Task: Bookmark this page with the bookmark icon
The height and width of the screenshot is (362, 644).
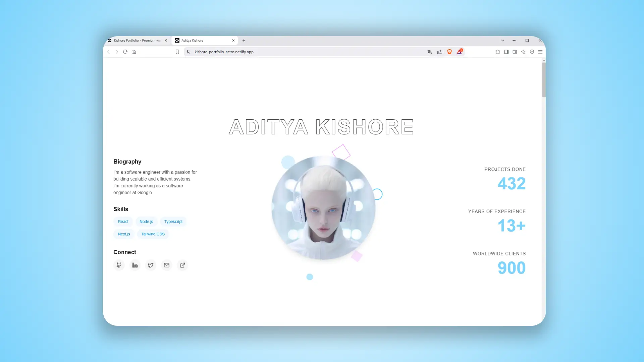Action: pos(177,52)
